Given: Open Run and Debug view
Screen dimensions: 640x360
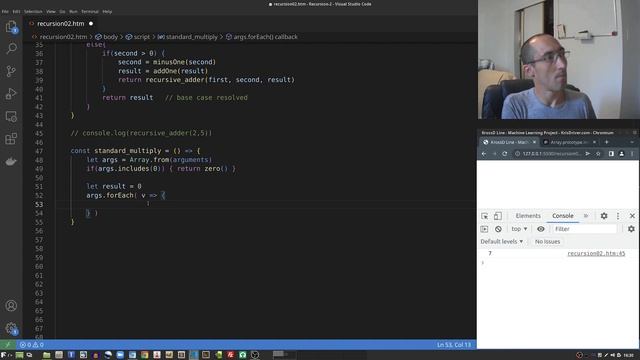Looking at the screenshot, I should (11, 94).
